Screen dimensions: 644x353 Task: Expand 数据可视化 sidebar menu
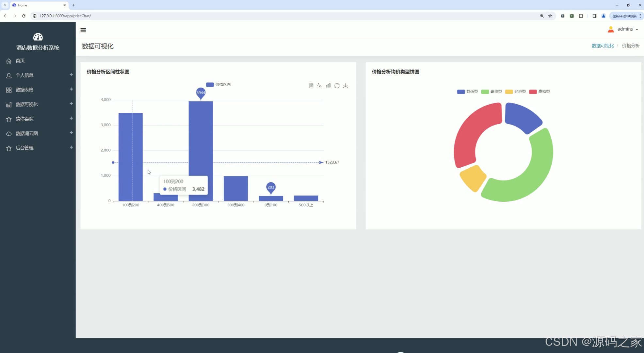pyautogui.click(x=27, y=104)
